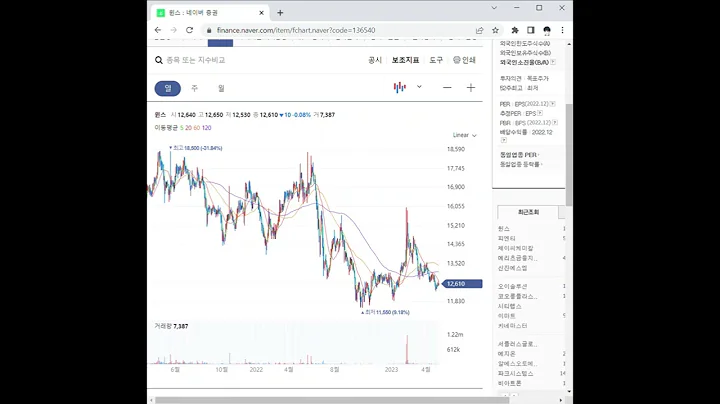720x404 pixels.
Task: Click the share page icon in address bar
Action: [479, 30]
